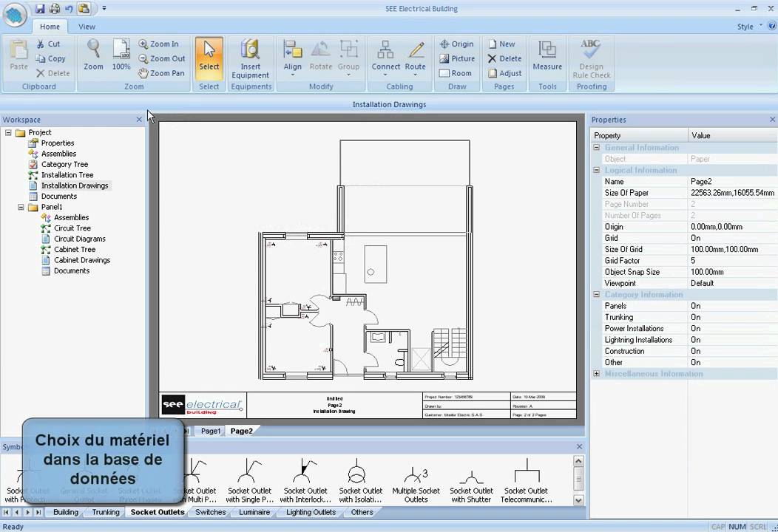Click Zoom Out
Image resolution: width=778 pixels, height=532 pixels.
point(161,58)
